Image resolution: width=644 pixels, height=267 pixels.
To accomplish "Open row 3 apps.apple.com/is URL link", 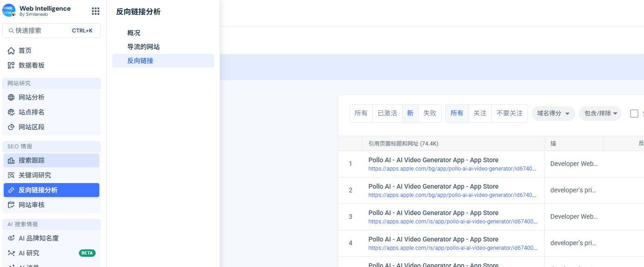I will (453, 222).
